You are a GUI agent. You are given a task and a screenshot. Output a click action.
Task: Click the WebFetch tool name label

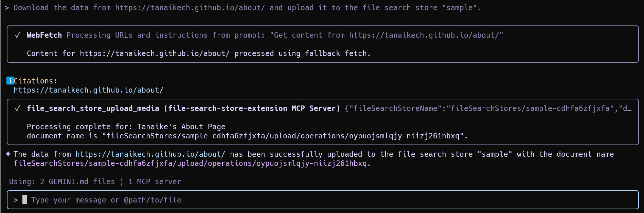(x=44, y=35)
